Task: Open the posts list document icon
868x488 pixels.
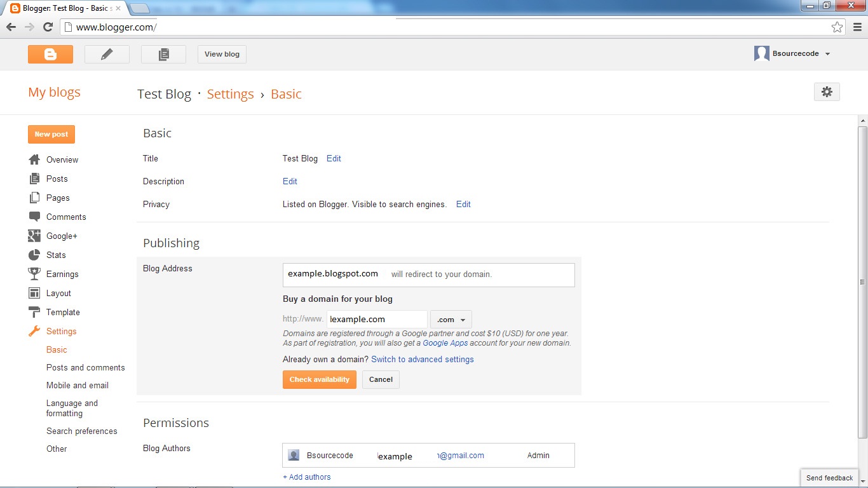Action: coord(163,54)
